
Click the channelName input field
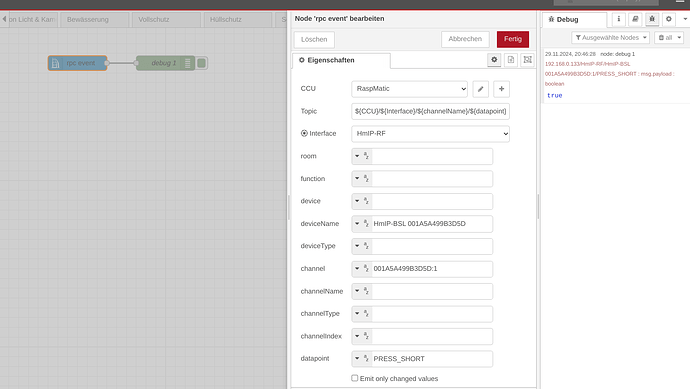pos(432,291)
